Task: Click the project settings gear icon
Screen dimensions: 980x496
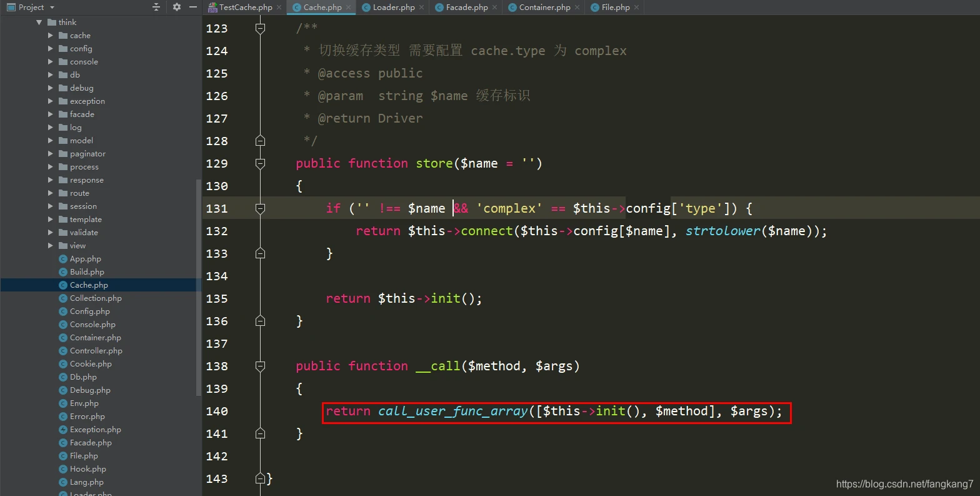Action: [177, 7]
